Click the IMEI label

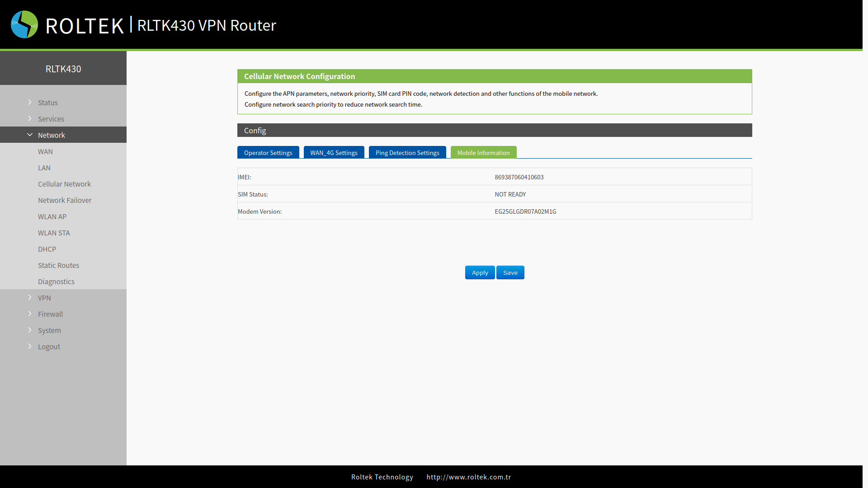[245, 177]
